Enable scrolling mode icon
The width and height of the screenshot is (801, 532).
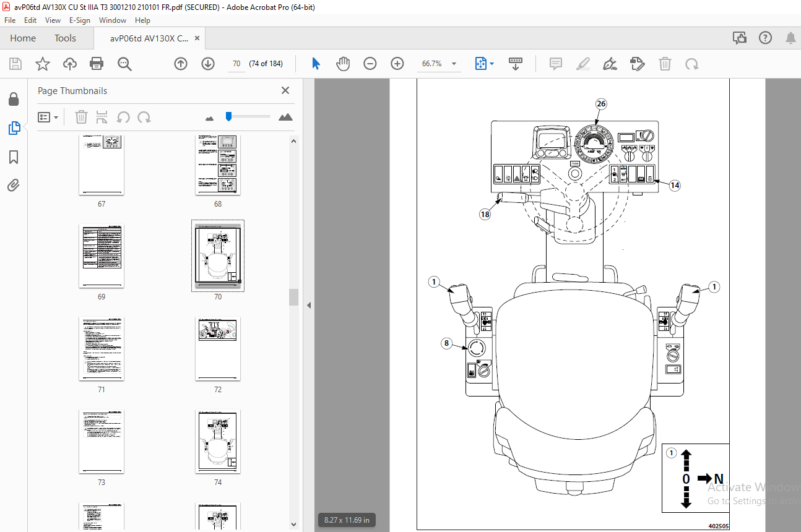click(516, 64)
